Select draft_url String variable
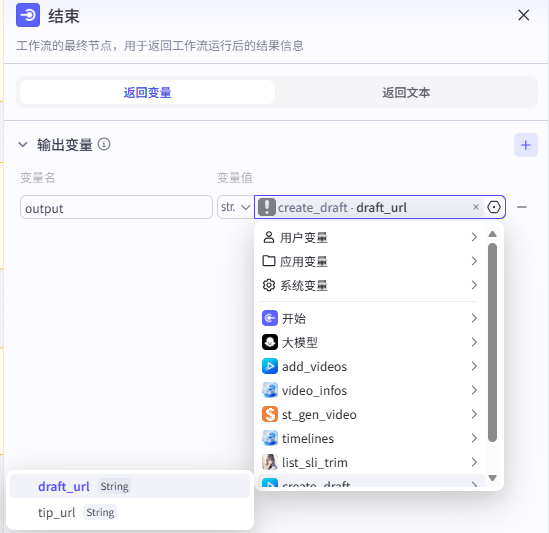The height and width of the screenshot is (533, 549). tap(130, 486)
